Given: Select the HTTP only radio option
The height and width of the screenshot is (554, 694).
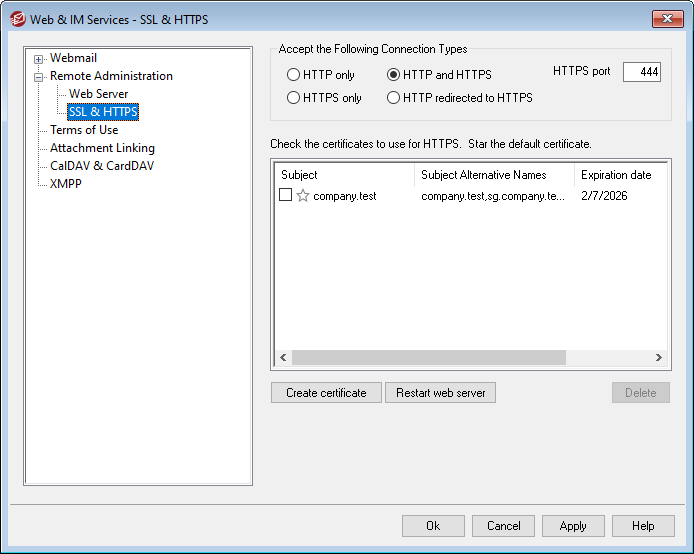Looking at the screenshot, I should [294, 75].
